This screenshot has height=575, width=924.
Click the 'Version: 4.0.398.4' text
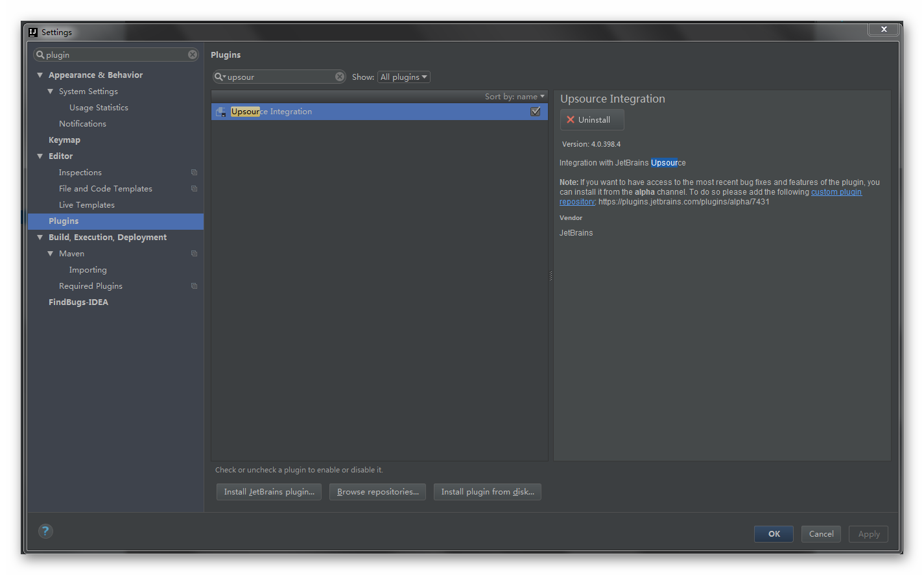pyautogui.click(x=591, y=145)
